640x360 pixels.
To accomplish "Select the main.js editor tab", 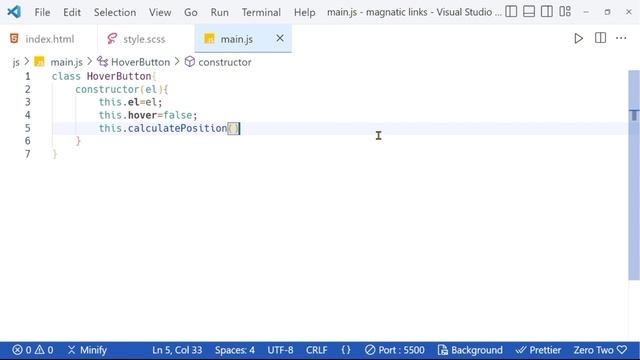I will 243,39.
